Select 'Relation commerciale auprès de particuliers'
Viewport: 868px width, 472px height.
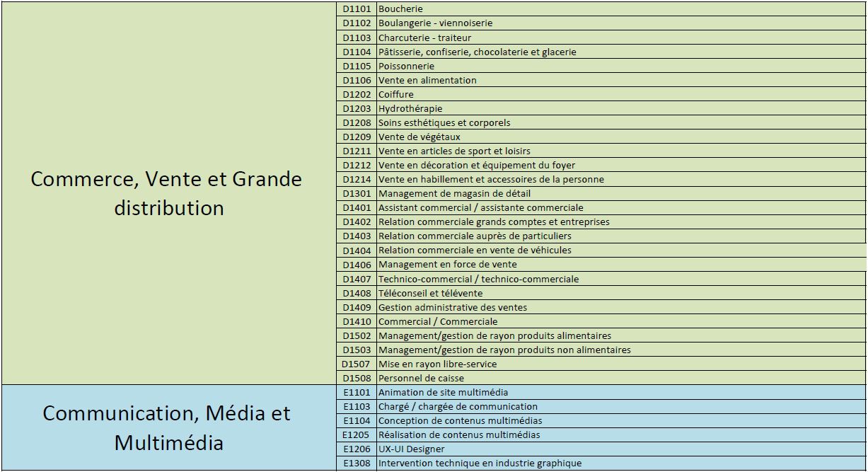click(x=622, y=236)
